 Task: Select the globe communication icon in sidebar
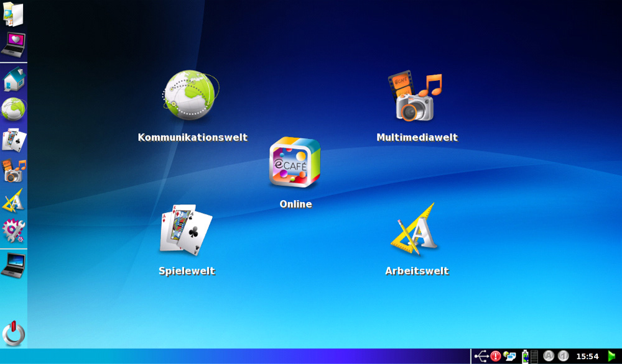(x=14, y=109)
